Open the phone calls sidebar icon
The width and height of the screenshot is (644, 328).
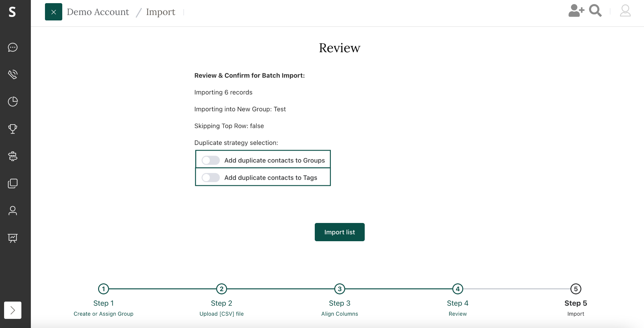point(13,75)
